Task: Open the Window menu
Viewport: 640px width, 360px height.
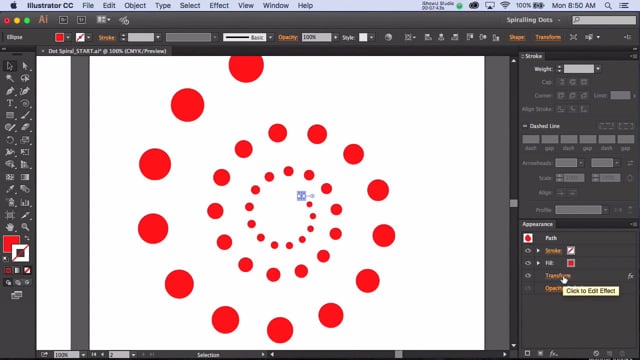Action: (x=276, y=6)
